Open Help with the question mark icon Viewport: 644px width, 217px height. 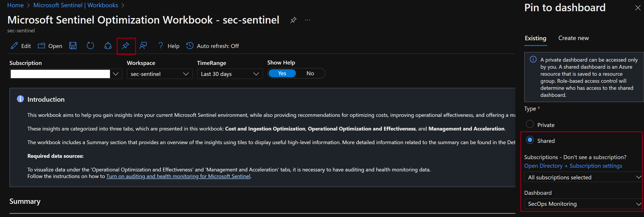tap(161, 46)
